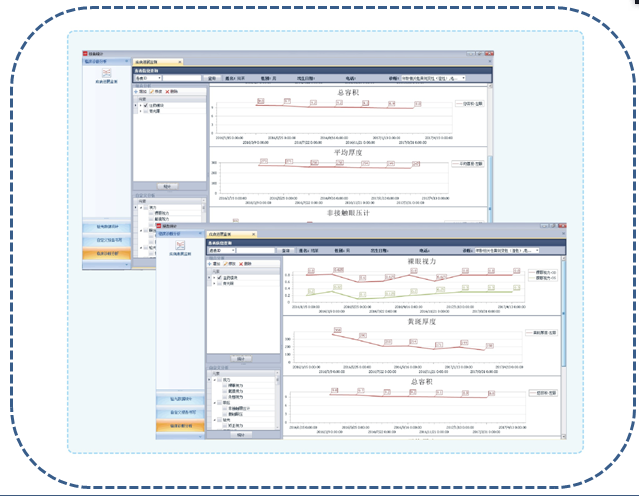The image size is (639, 496).
Task: Click the orange highlighted button in the front window sidebar
Action: 180,427
